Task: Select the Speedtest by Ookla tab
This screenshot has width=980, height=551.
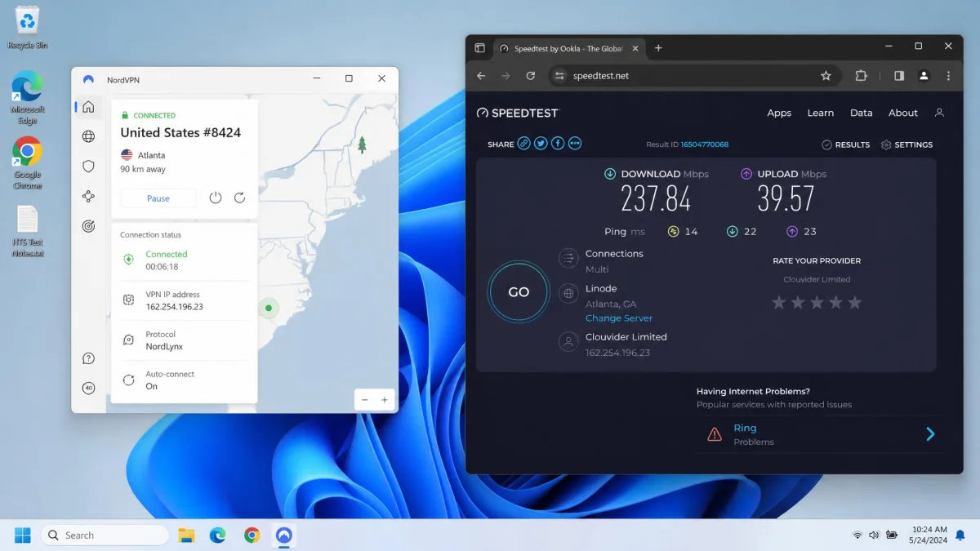Action: pyautogui.click(x=568, y=48)
